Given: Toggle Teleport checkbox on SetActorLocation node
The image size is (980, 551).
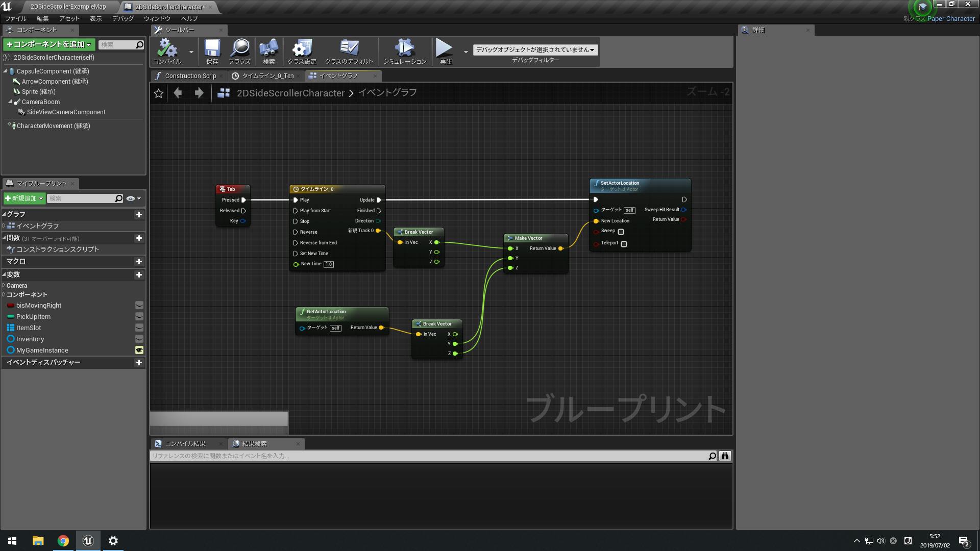Looking at the screenshot, I should pyautogui.click(x=624, y=244).
